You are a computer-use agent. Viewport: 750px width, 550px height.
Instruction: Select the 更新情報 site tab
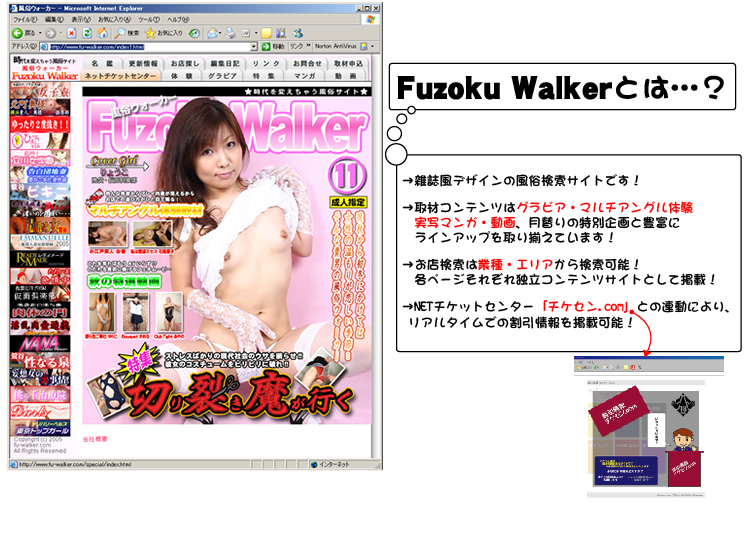143,63
